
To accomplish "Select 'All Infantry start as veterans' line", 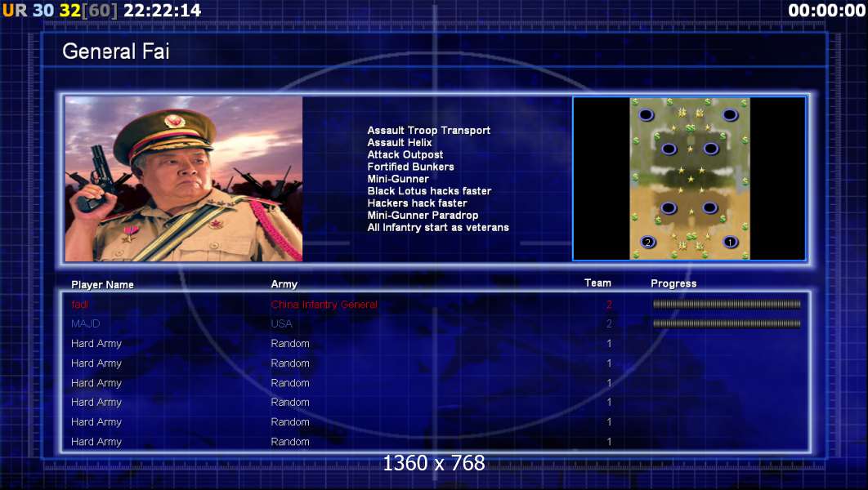I will pos(438,228).
